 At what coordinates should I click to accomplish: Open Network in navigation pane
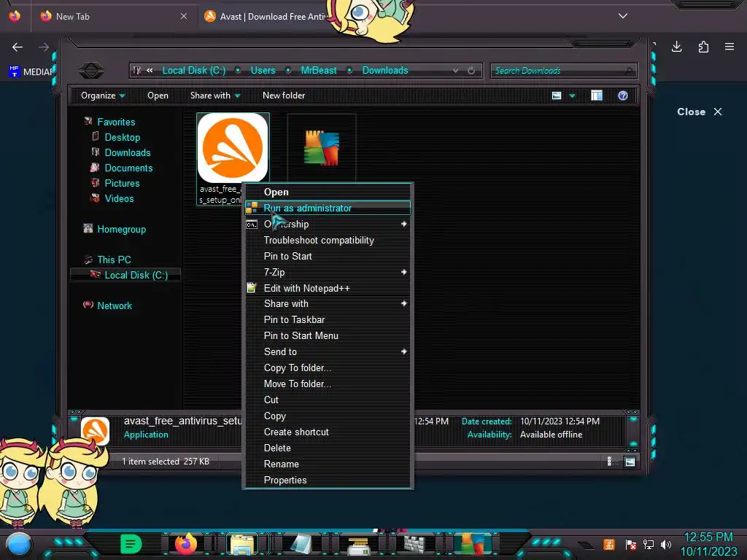pos(115,306)
